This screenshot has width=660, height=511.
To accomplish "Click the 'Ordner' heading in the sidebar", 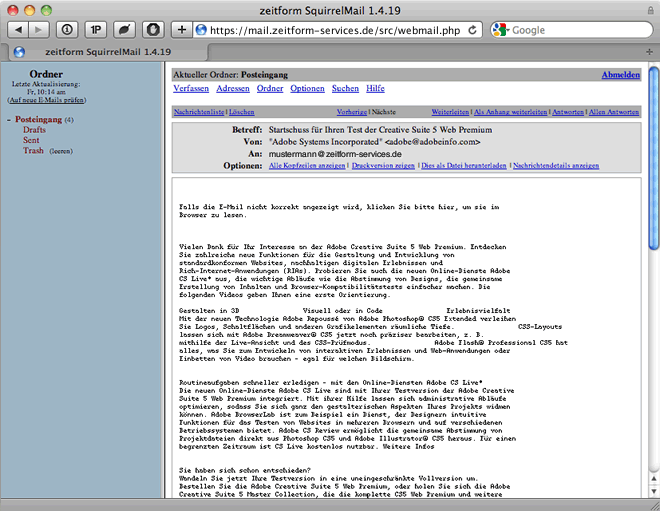I will (46, 74).
